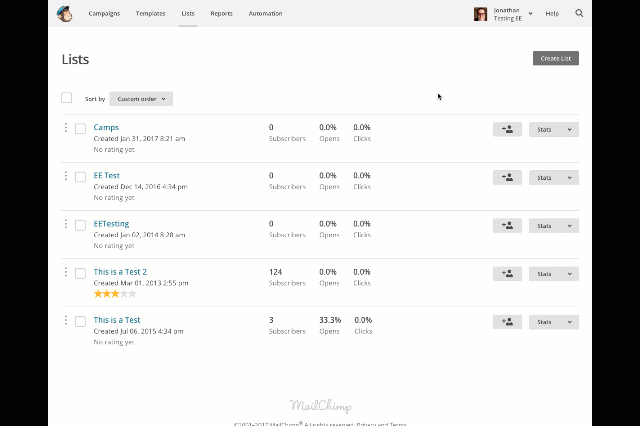Expand the account menu arrow beside Jonathan

[530, 13]
